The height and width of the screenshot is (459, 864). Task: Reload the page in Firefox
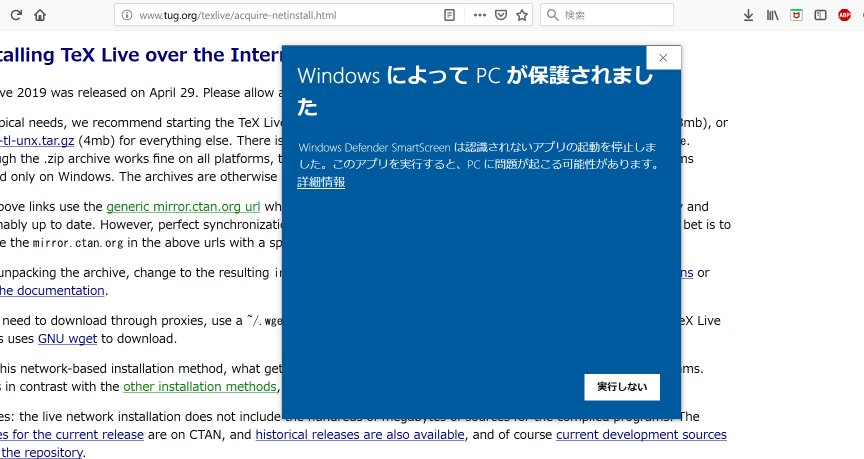tap(16, 15)
